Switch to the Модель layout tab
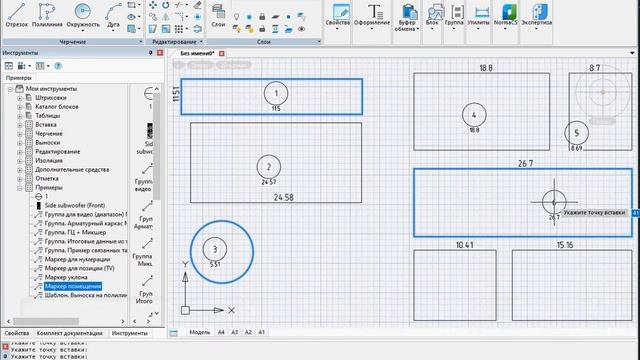 point(199,332)
